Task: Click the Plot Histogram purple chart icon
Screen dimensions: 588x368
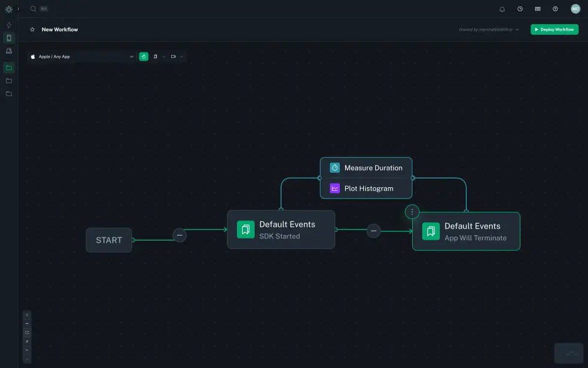Action: point(335,188)
